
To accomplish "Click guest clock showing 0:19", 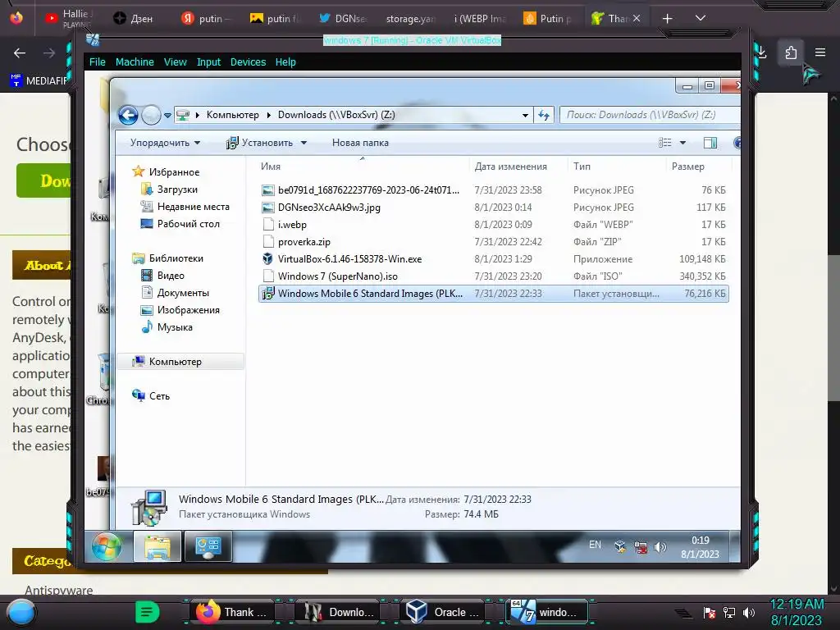I will pyautogui.click(x=700, y=547).
